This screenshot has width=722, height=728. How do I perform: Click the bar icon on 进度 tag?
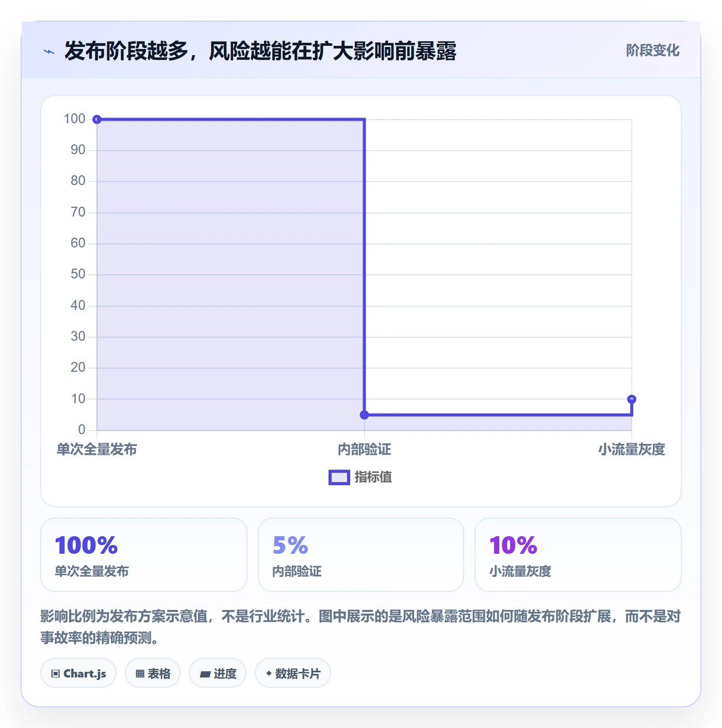[x=205, y=674]
